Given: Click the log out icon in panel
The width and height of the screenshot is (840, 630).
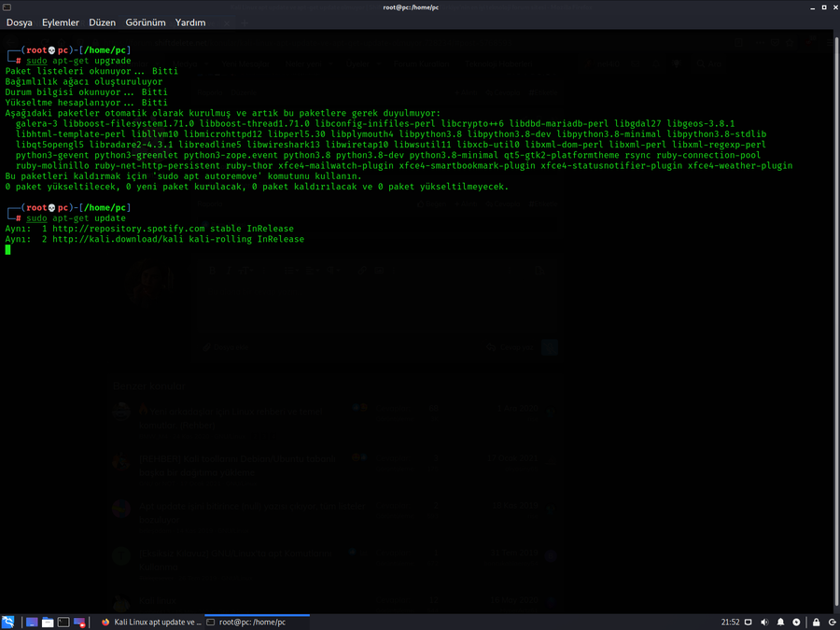Looking at the screenshot, I should click(x=831, y=622).
